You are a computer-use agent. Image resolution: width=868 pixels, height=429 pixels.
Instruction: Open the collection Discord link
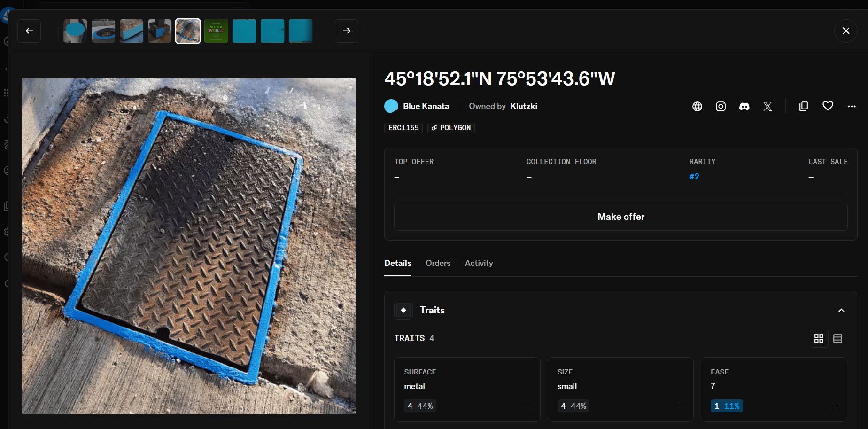pos(744,107)
